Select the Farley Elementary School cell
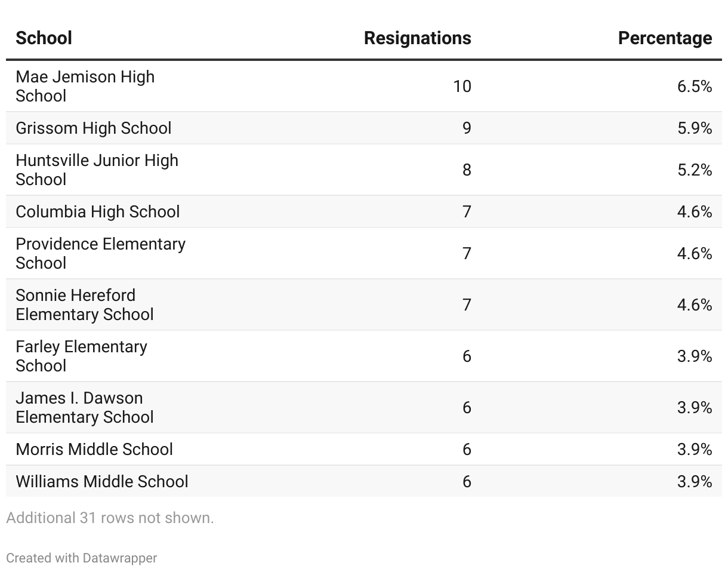Viewport: 728px width, 572px height. click(81, 356)
